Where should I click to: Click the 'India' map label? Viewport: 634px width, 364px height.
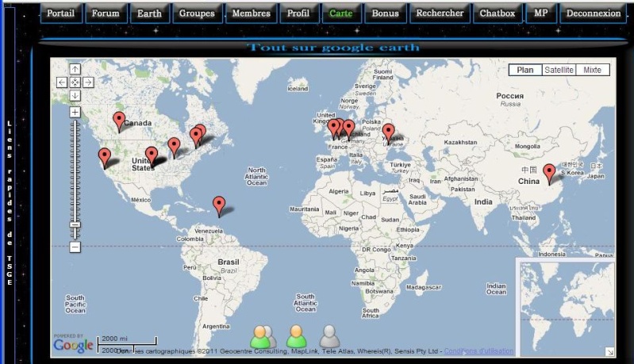click(483, 202)
